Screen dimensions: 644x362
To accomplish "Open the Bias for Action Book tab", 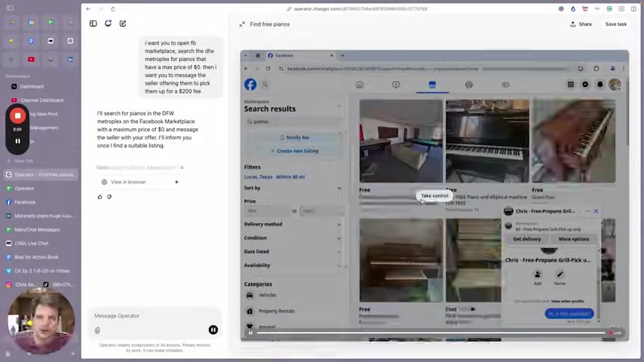I will tap(36, 257).
